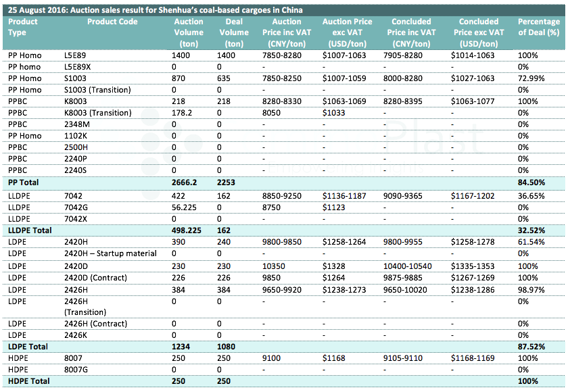Image resolution: width=570 pixels, height=392 pixels.
Task: Select the L5E89X product code cell
Action: tap(78, 67)
